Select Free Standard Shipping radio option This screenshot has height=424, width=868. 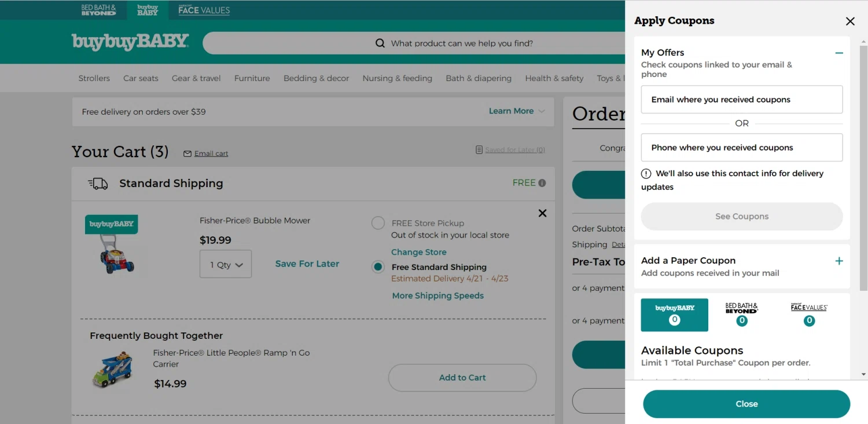378,267
